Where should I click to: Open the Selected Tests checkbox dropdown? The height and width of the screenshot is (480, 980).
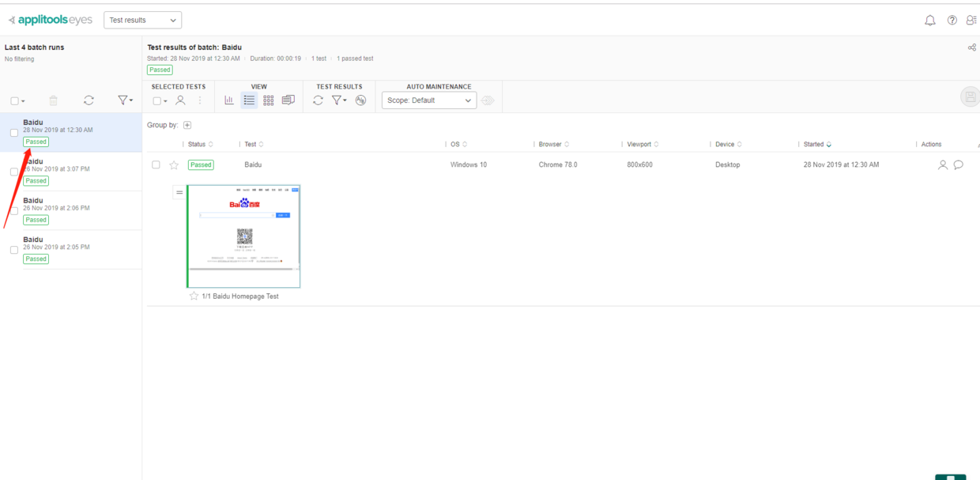[160, 100]
